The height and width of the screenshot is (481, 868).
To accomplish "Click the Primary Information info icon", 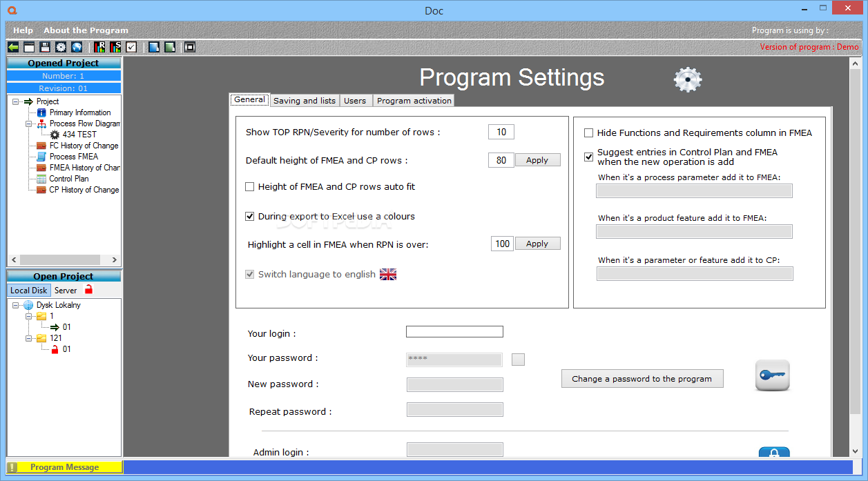I will pos(41,112).
